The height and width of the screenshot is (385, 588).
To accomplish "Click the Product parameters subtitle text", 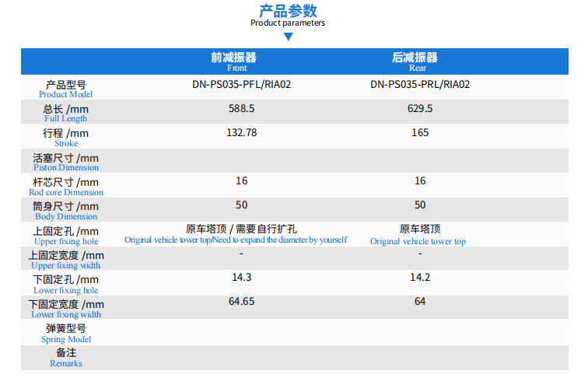I will tap(288, 23).
